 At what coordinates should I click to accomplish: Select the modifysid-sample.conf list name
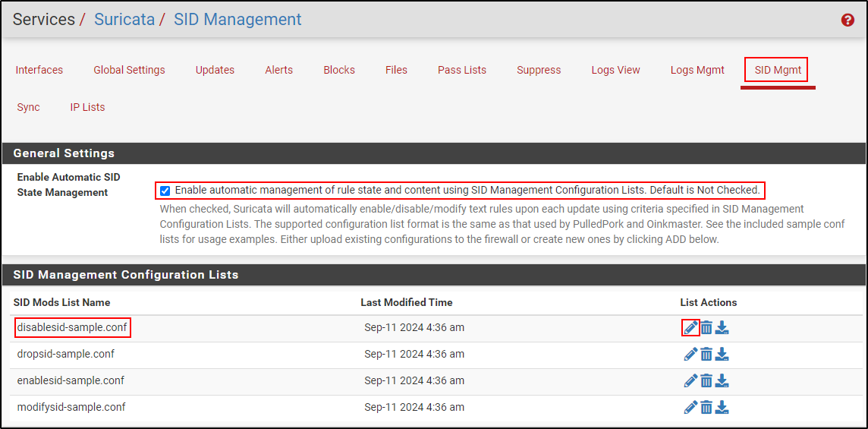pos(71,408)
